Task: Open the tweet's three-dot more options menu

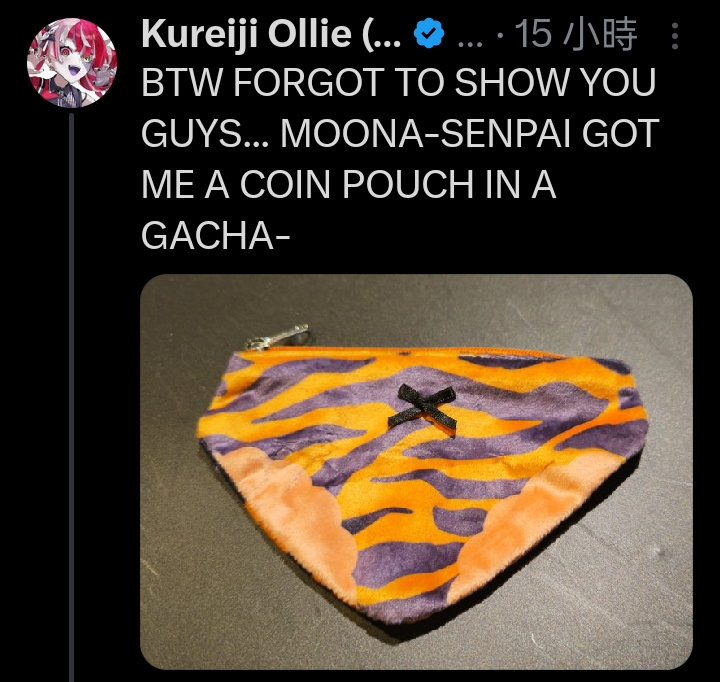Action: (675, 36)
